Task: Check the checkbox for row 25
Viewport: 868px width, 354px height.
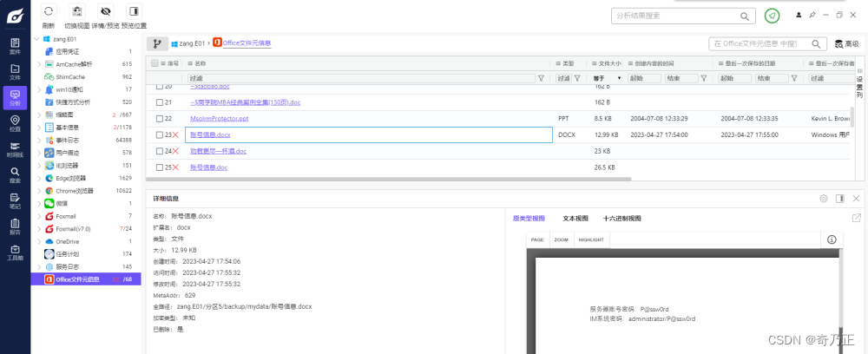Action: [160, 167]
